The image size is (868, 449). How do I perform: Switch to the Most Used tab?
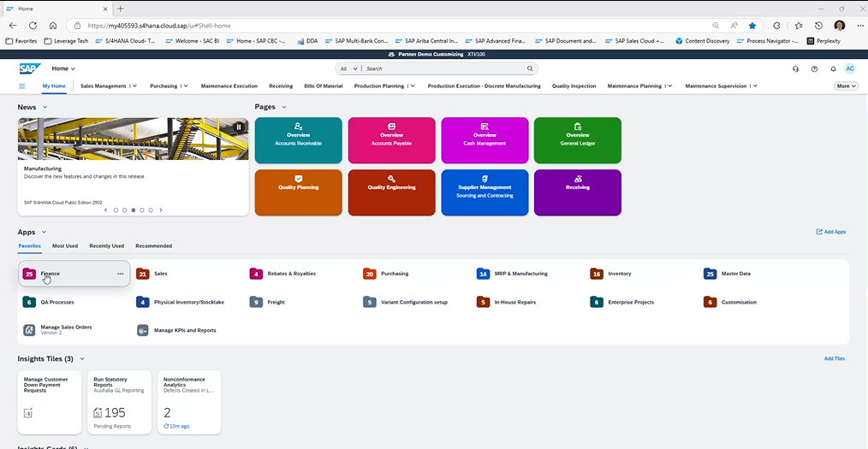pyautogui.click(x=65, y=246)
